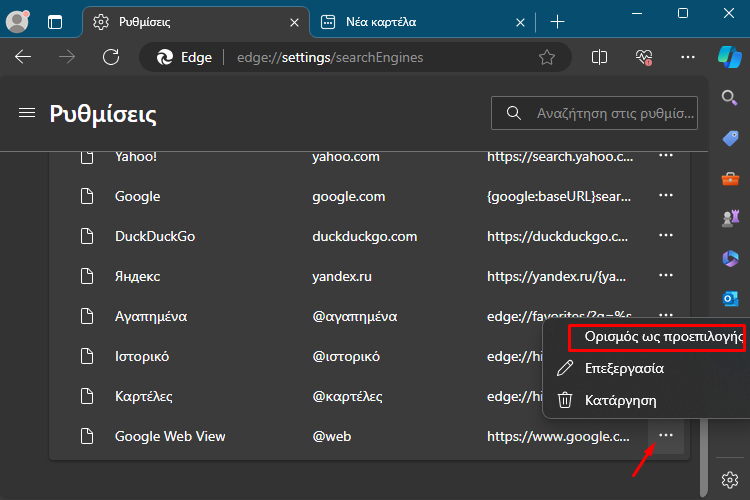Select the Google search engine name
Screen dimensions: 750x500
137,196
